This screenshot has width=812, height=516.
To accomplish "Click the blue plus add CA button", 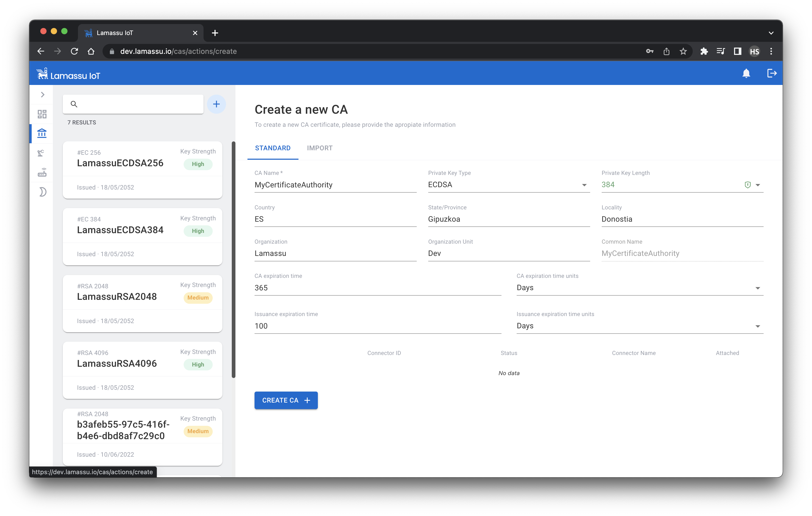I will [x=217, y=104].
